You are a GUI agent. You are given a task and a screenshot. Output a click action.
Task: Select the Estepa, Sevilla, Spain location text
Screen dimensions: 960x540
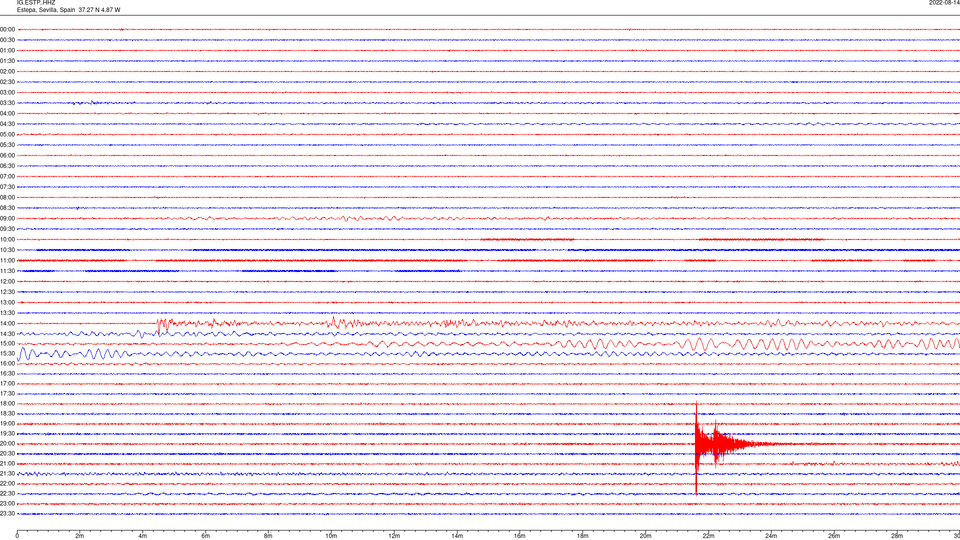tap(47, 10)
